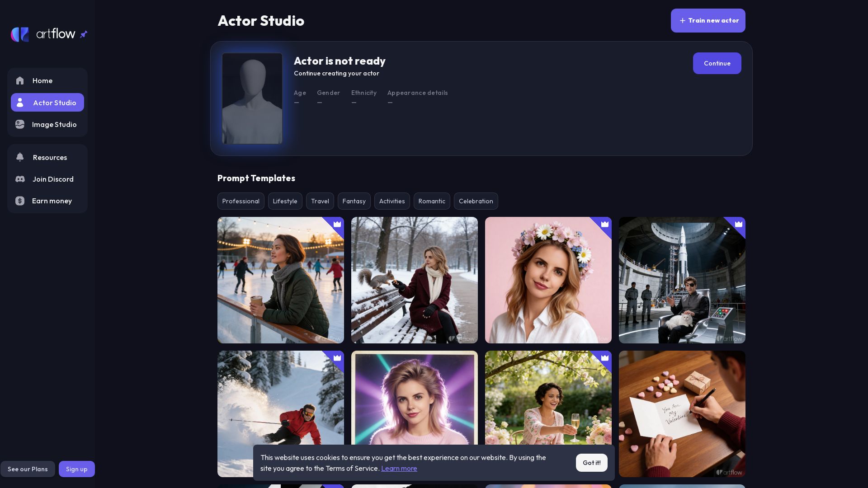868x488 pixels.
Task: Dismiss cookie notice with Got it!
Action: [x=591, y=463]
